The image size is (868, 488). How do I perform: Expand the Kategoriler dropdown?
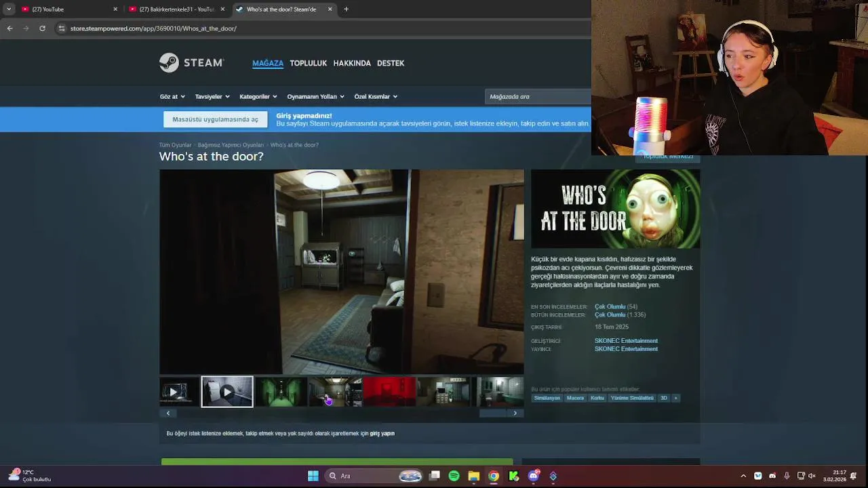coord(258,96)
